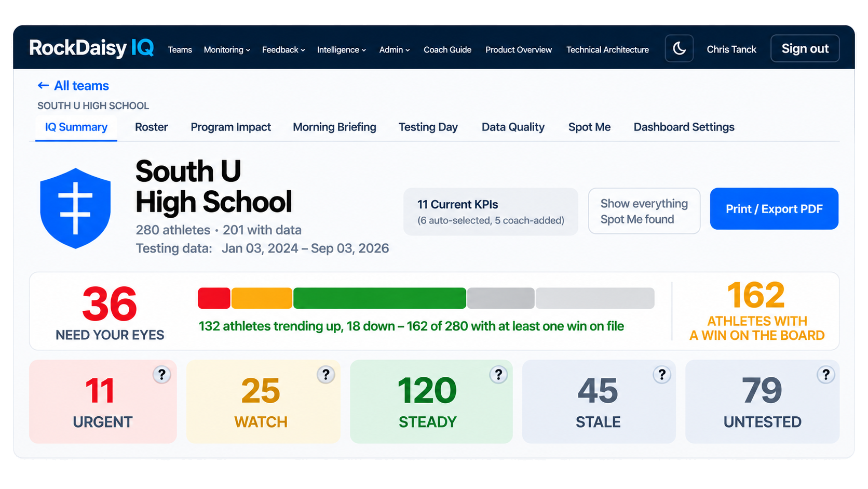Expand the Intelligence menu
Screen dimensions: 868x489
(342, 50)
